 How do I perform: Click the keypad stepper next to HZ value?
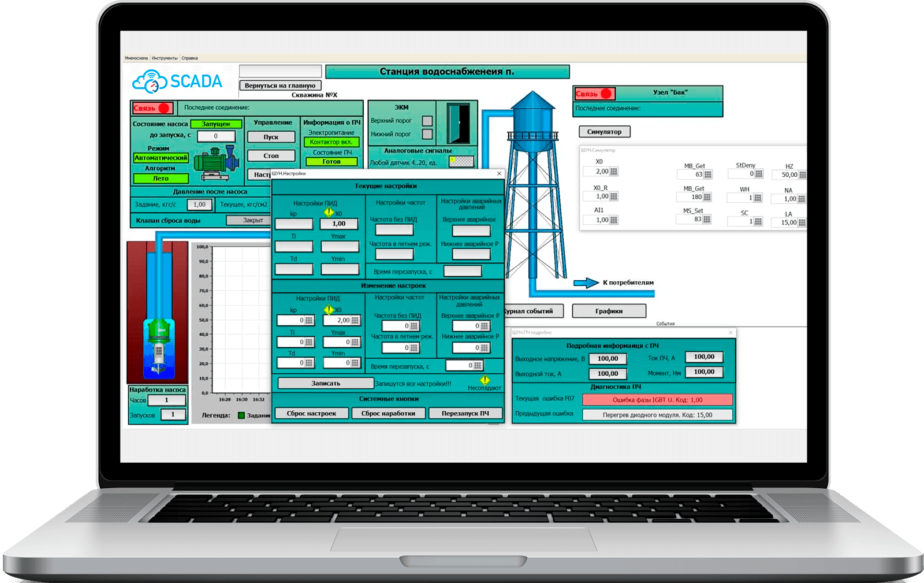(x=803, y=174)
